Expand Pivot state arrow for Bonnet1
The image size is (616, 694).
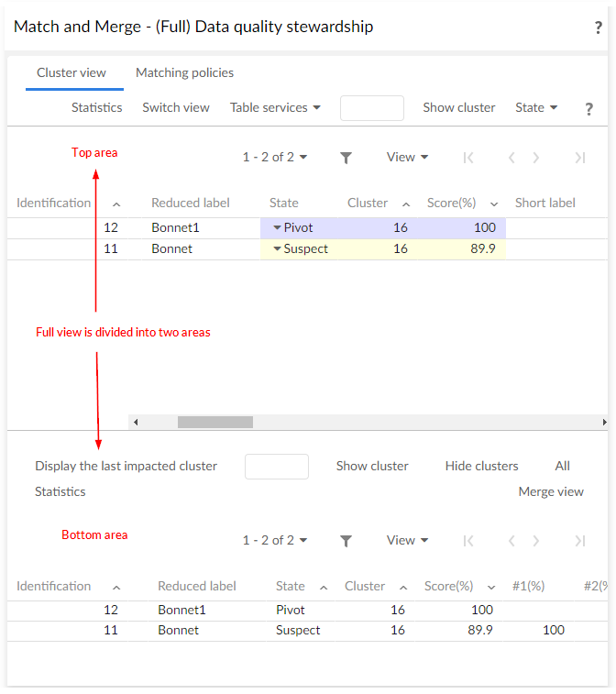(x=277, y=228)
